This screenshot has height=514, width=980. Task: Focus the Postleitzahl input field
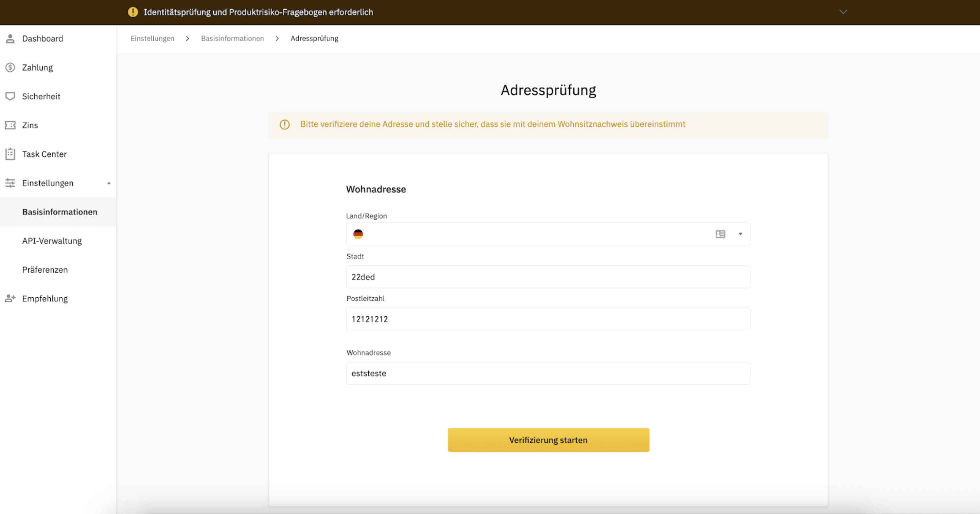click(x=548, y=319)
